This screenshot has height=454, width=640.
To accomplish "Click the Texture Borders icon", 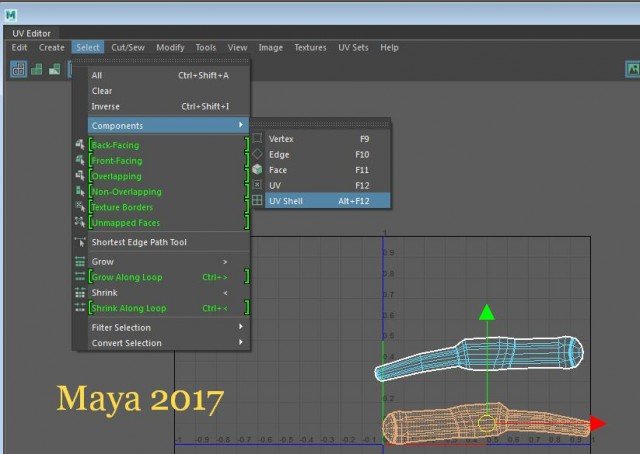I will (x=80, y=206).
